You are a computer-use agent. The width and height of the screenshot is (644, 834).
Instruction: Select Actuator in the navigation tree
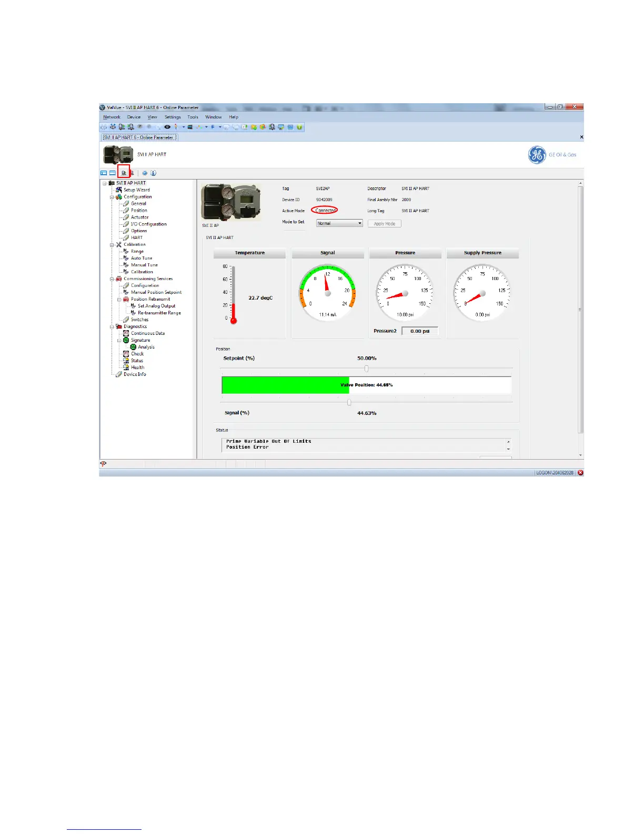[139, 217]
